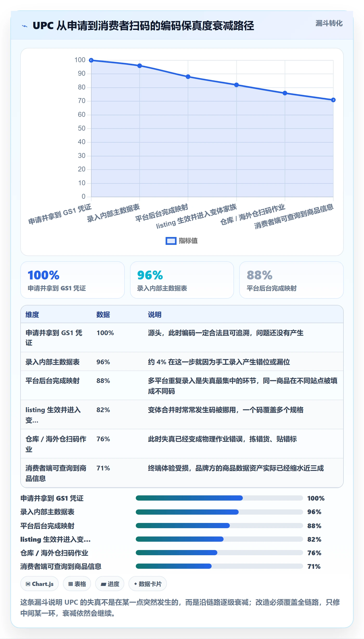Click the 76% table data cell
Image resolution: width=364 pixels, height=639 pixels.
click(103, 439)
